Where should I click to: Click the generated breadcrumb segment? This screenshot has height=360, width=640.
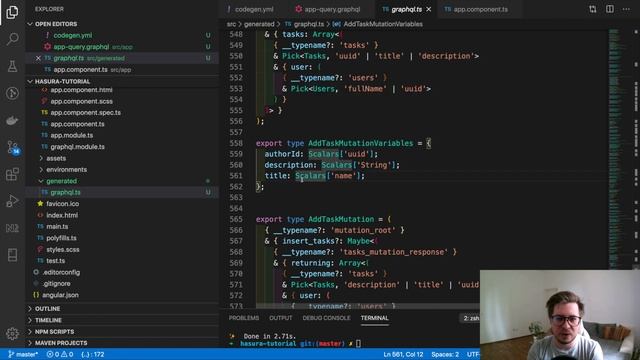[x=259, y=24]
